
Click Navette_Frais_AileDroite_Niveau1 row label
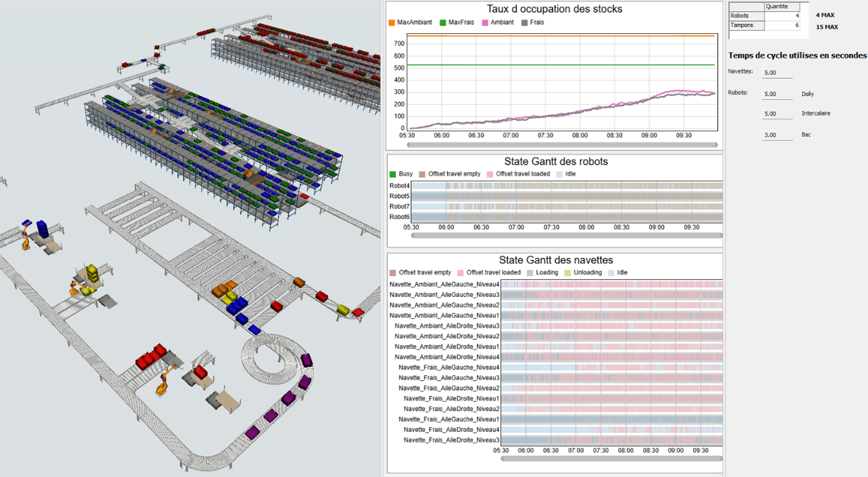[451, 399]
